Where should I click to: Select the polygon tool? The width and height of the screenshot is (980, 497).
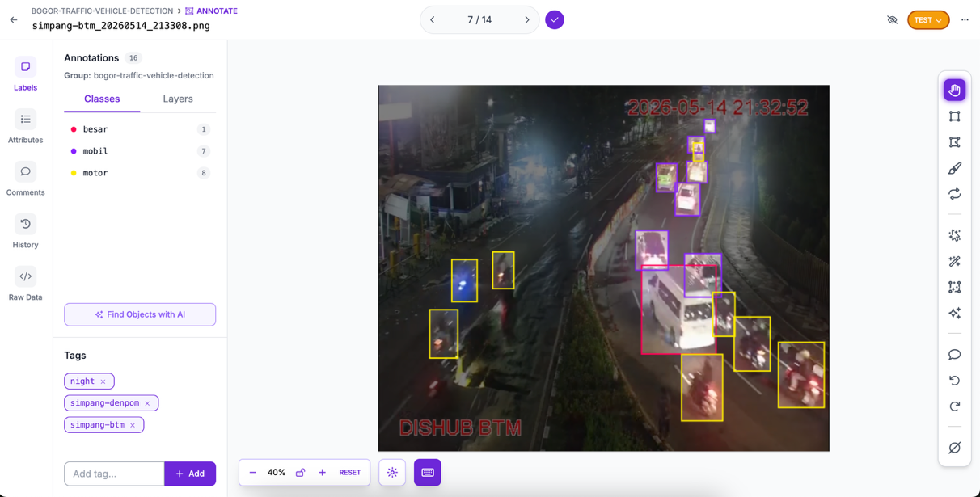pyautogui.click(x=954, y=142)
